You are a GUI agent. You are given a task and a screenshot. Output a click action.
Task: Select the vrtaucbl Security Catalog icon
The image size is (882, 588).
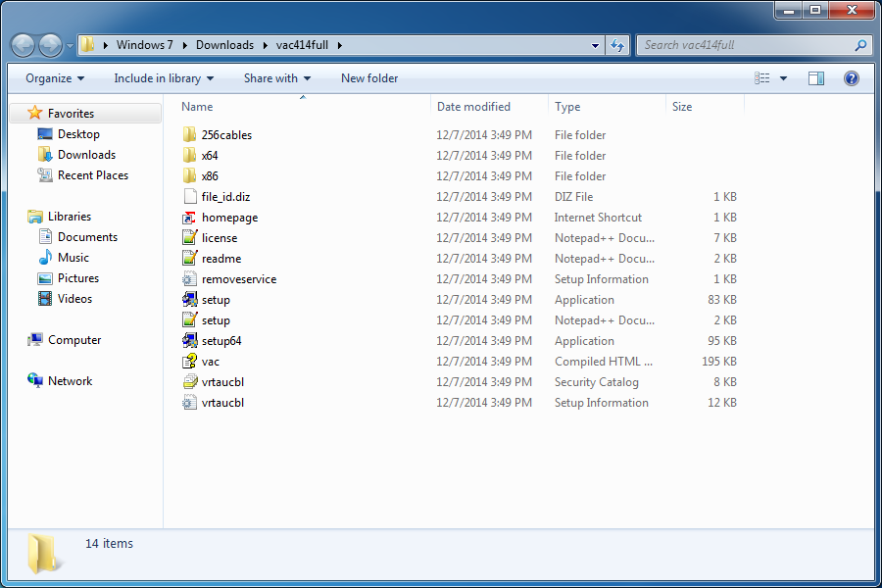[189, 381]
